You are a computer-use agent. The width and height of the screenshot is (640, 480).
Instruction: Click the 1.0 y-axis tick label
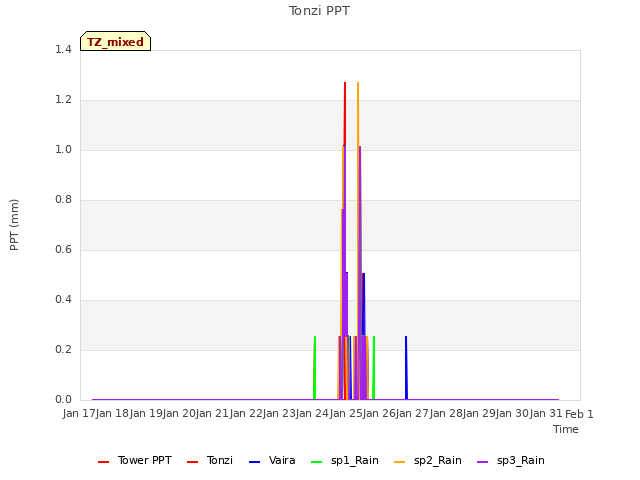tap(63, 149)
